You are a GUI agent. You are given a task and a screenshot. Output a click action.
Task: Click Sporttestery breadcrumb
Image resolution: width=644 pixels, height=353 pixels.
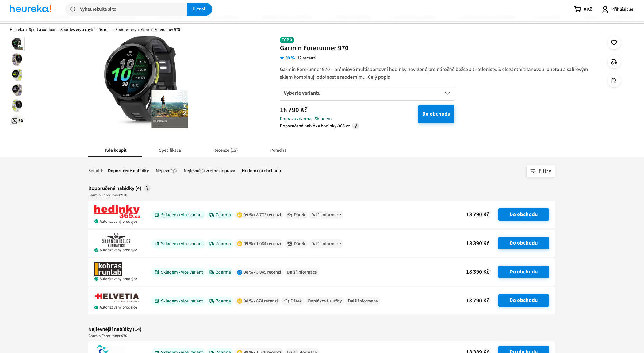(x=126, y=30)
